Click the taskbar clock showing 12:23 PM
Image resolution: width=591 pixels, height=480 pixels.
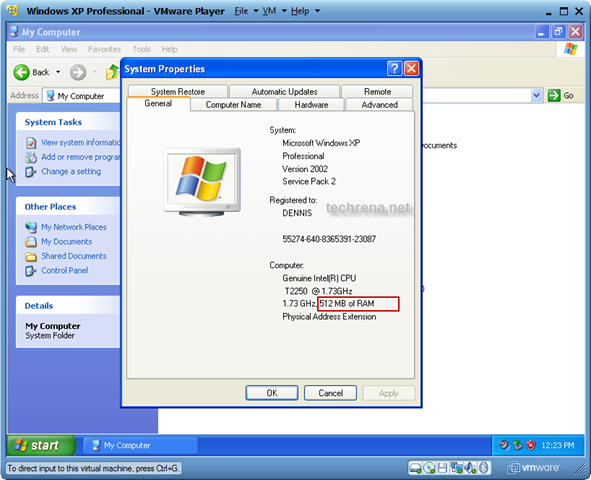(558, 445)
